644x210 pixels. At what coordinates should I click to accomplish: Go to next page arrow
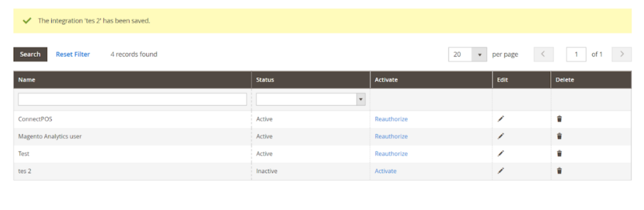[622, 54]
